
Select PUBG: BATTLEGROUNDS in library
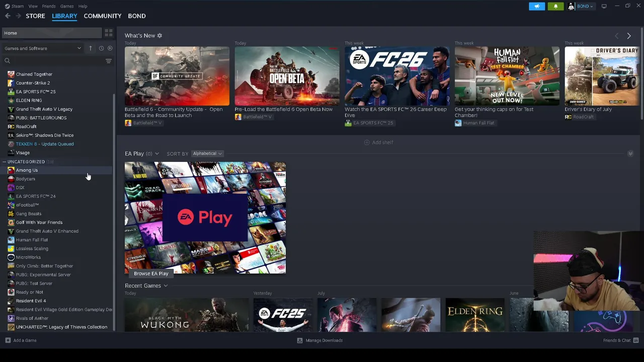point(41,118)
